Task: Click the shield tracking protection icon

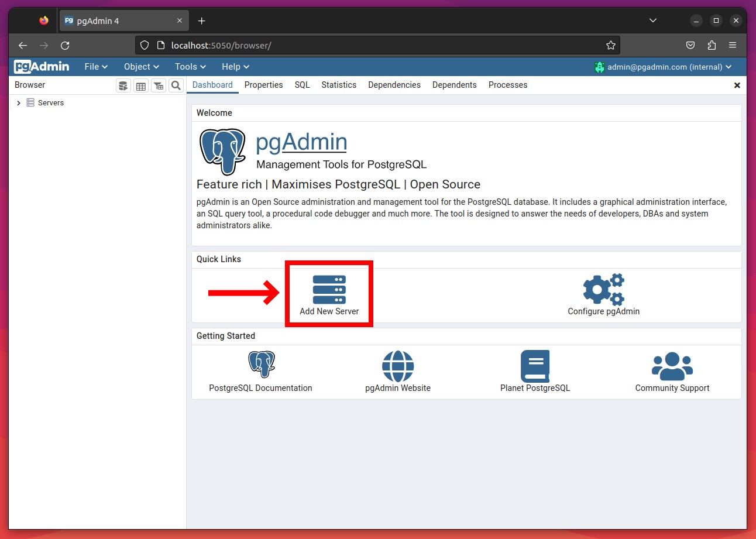Action: pyautogui.click(x=145, y=45)
